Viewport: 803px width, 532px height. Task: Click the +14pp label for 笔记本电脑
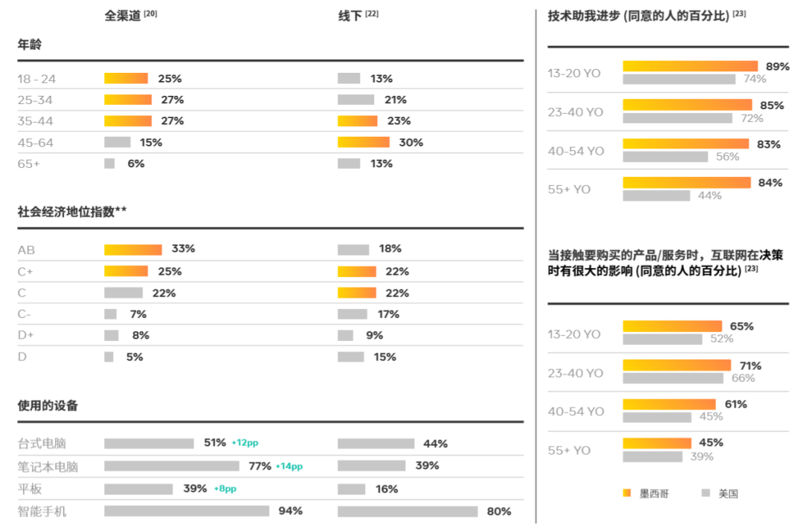point(289,467)
